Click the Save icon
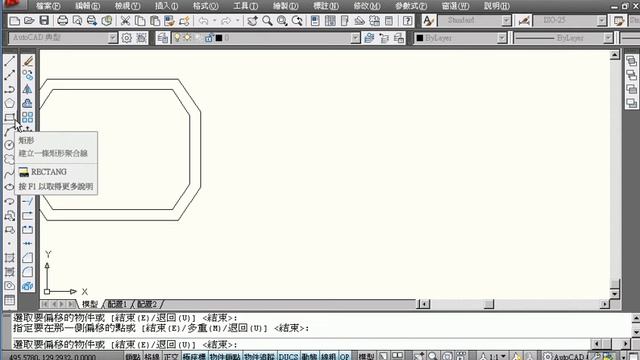 (x=44, y=21)
